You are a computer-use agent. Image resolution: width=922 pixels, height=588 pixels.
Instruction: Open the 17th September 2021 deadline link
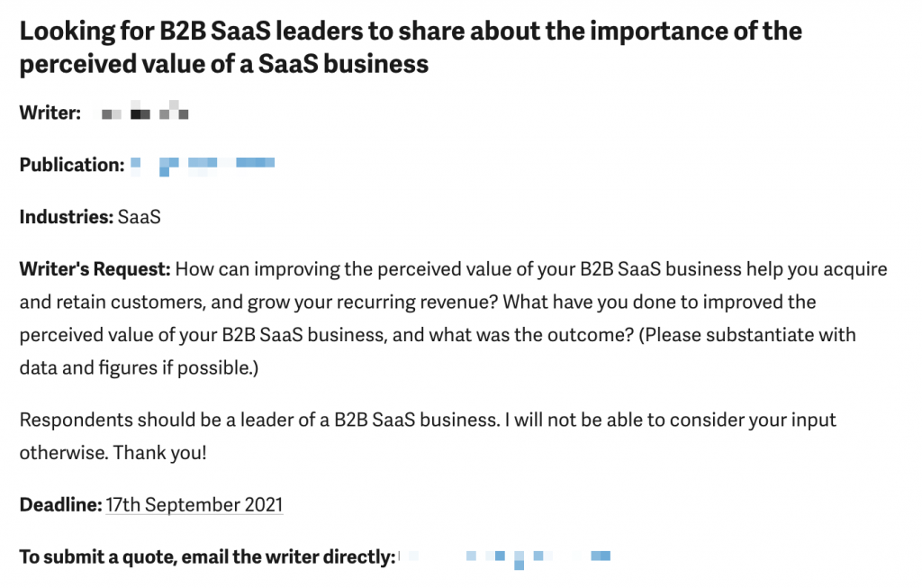(x=194, y=505)
